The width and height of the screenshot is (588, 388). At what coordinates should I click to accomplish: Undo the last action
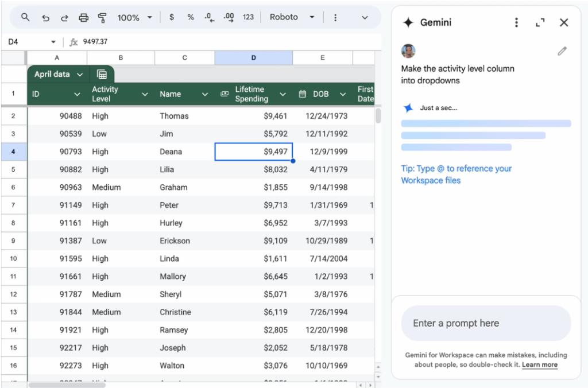(x=46, y=17)
